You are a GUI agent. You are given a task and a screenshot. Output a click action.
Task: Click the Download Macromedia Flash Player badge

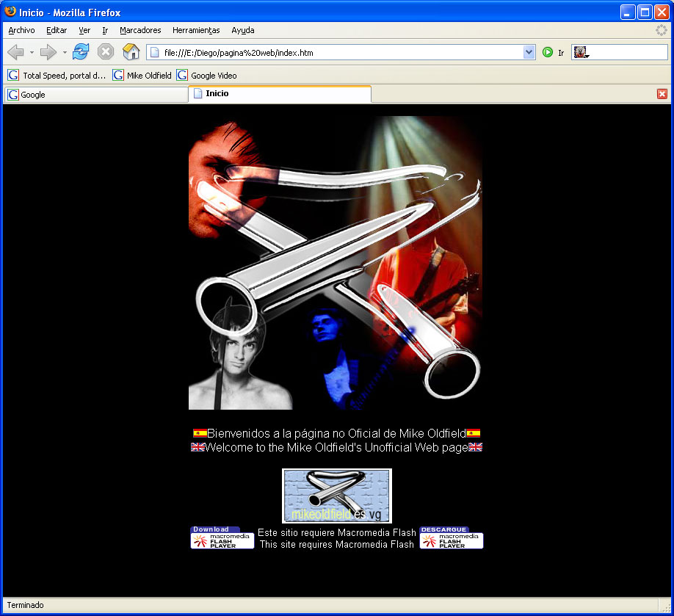coord(222,537)
